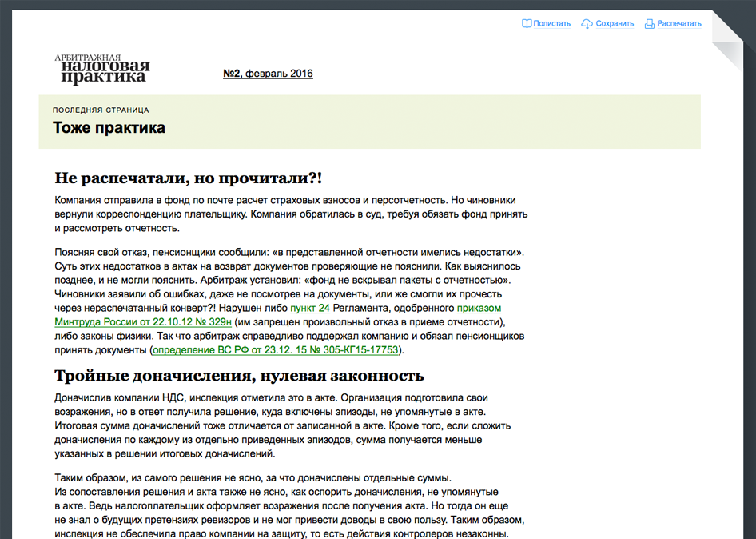
Task: Click paragraph starting Доначислив компании НДС
Action: (x=283, y=425)
